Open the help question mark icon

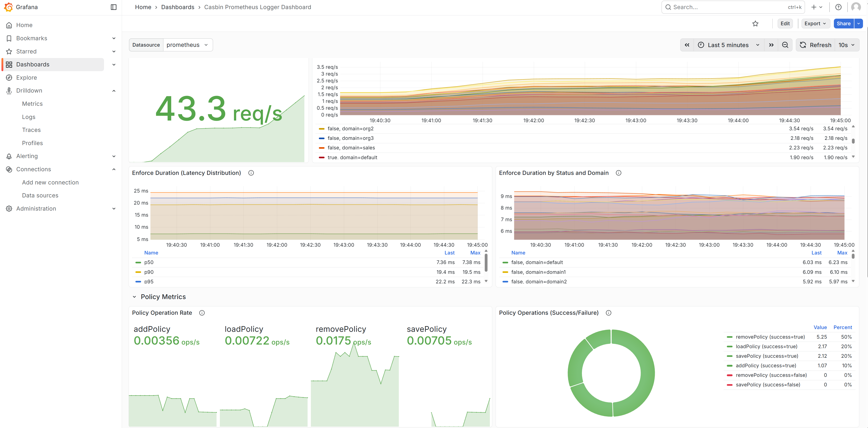click(838, 7)
